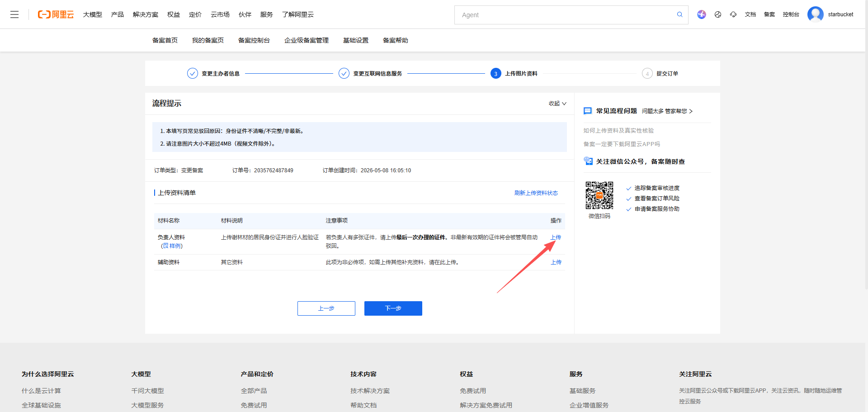Viewport: 868px width, 412px height.
Task: Open the 解决方案 top menu
Action: click(x=146, y=14)
